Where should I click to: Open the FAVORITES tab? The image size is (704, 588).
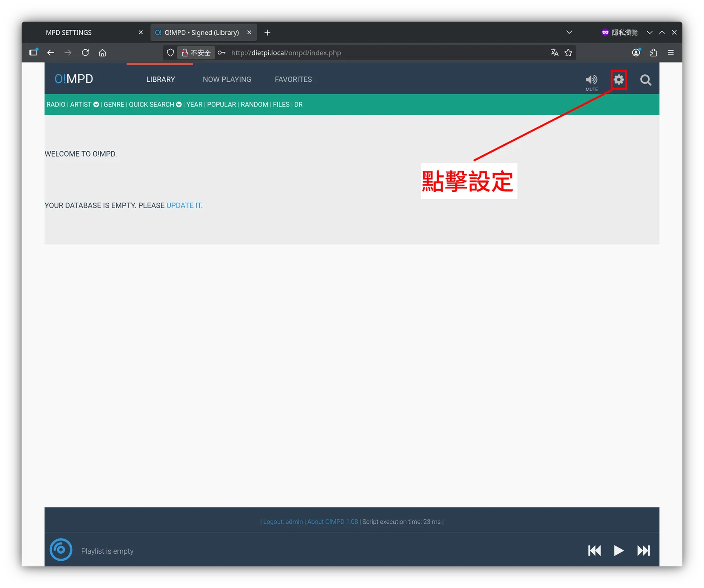(x=293, y=80)
